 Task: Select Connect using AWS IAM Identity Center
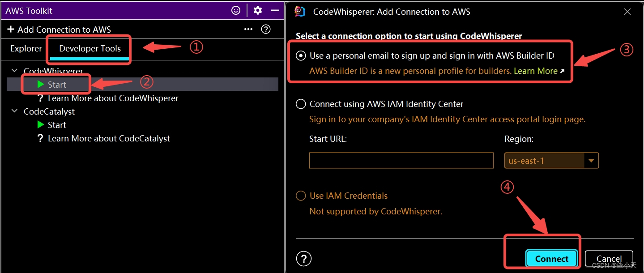point(301,104)
